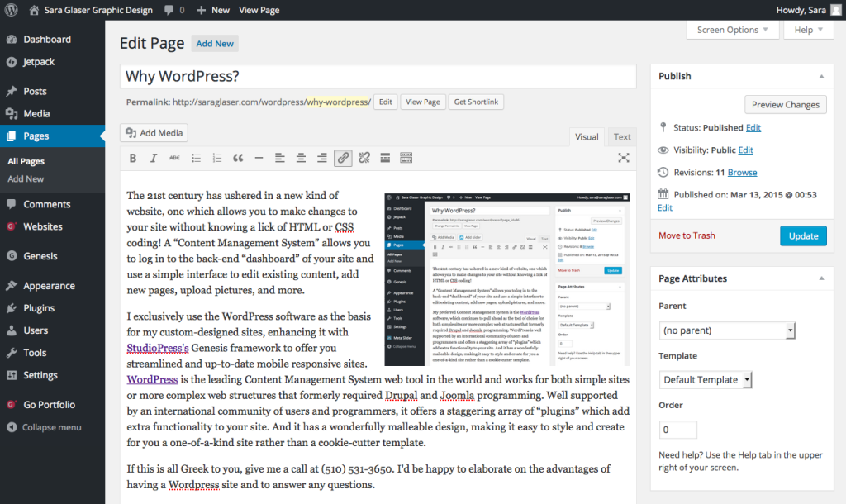Toggle the toolbar kitchen sink icon
The image size is (846, 504).
point(406,158)
